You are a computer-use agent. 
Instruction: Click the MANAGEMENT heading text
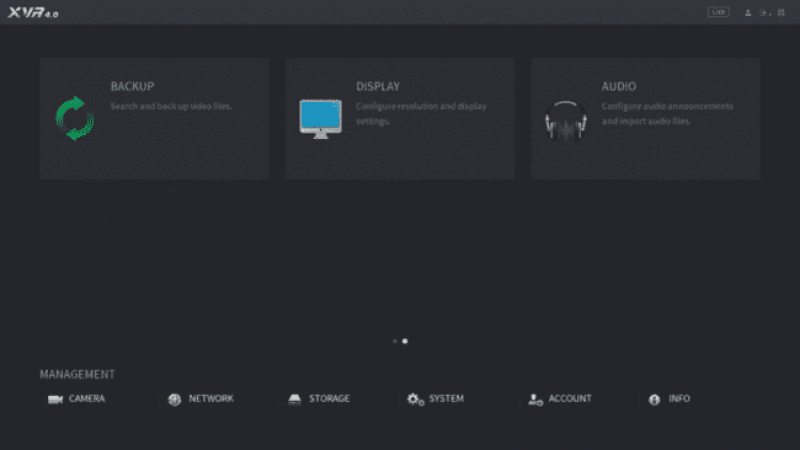pyautogui.click(x=78, y=374)
